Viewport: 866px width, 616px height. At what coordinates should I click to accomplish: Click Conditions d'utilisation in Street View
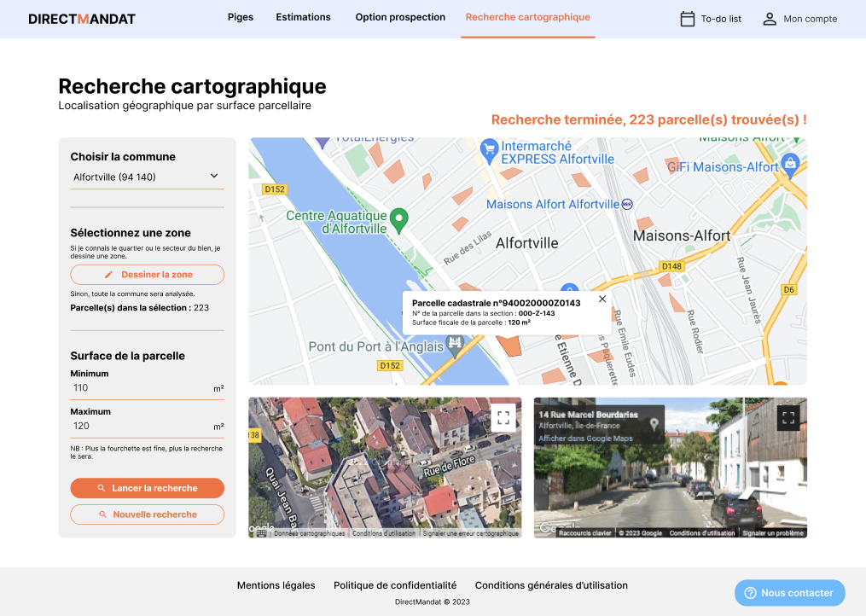702,533
